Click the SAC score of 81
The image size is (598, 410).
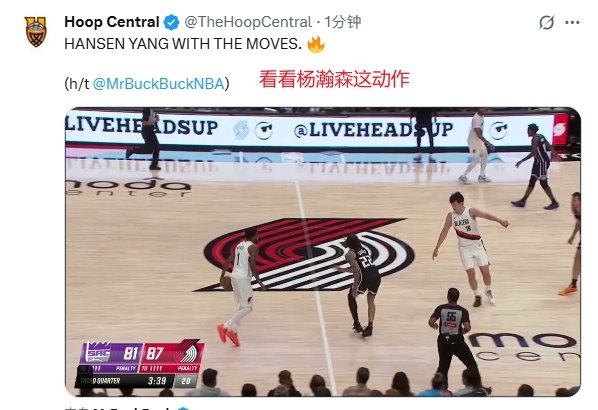click(x=130, y=353)
